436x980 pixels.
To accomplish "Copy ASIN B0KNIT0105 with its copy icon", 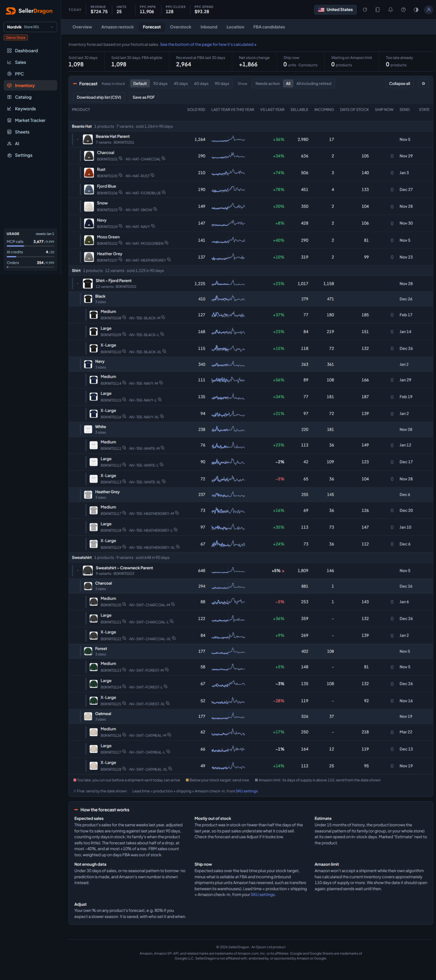I will coord(120,175).
